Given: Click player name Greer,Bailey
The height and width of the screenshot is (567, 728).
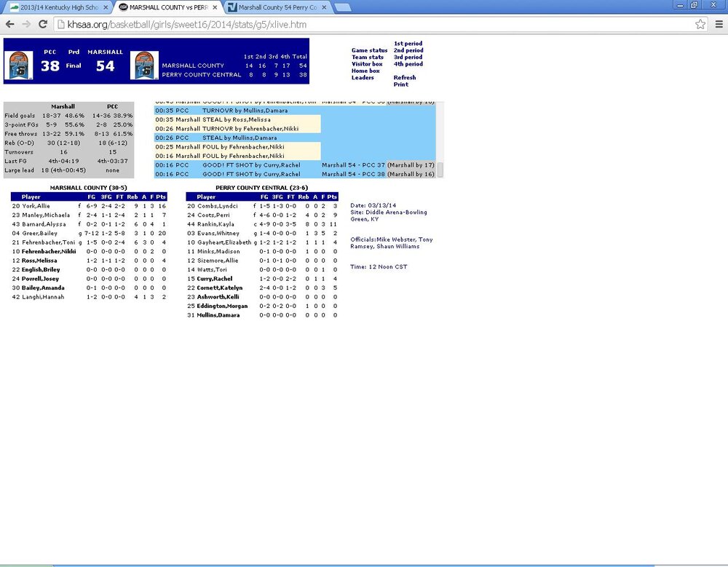Looking at the screenshot, I should [39, 233].
